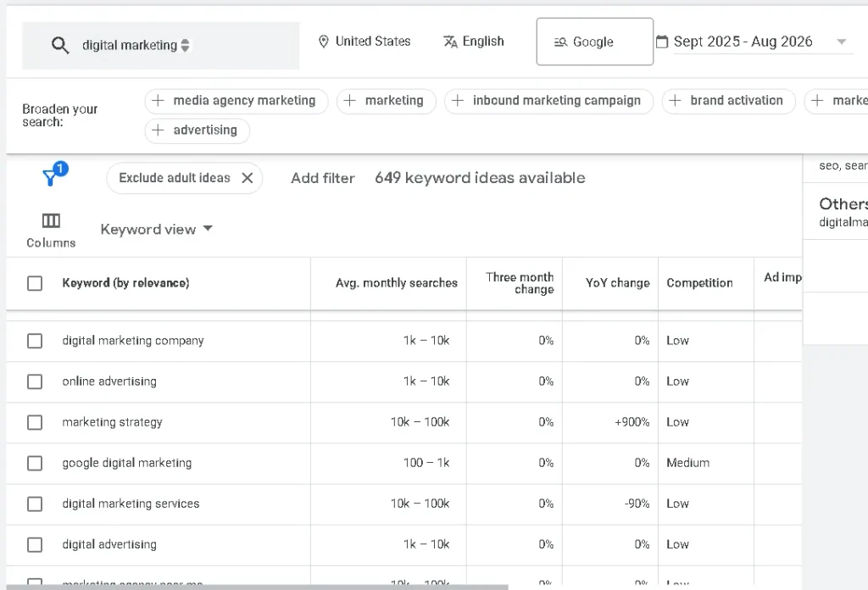
Task: Click the calendar icon beside the date range
Action: [x=661, y=42]
